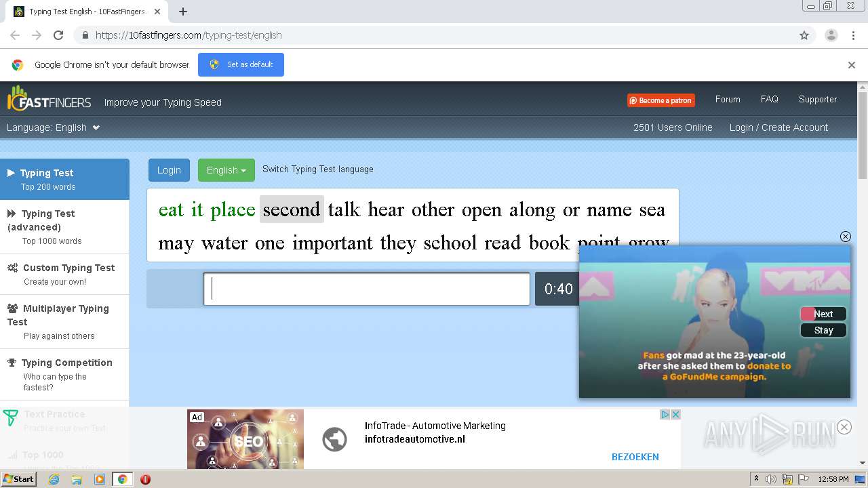Click the Multiplayer users icon
The height and width of the screenshot is (488, 868).
[13, 308]
